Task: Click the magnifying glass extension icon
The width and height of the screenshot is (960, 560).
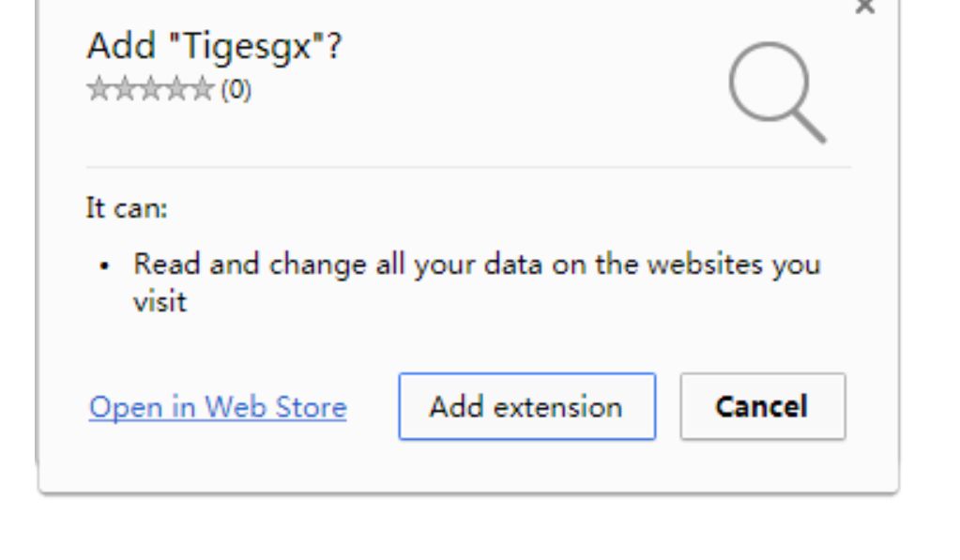Action: tap(776, 91)
